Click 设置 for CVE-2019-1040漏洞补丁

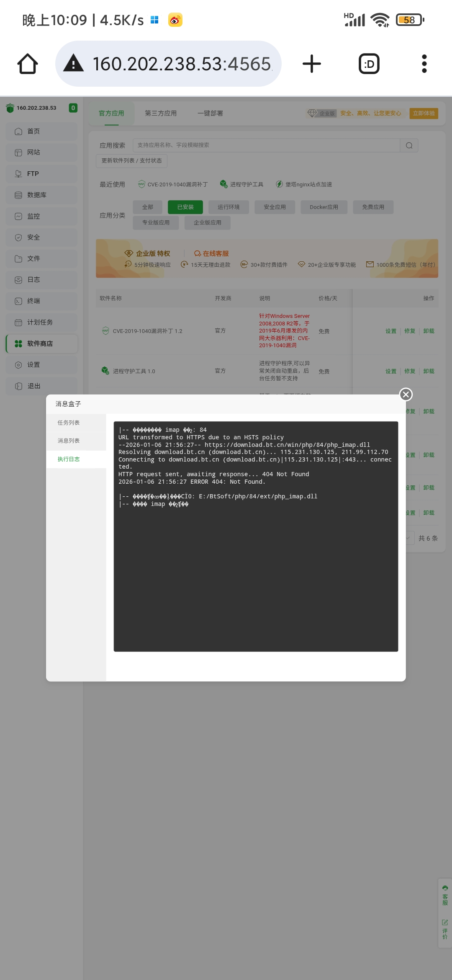[391, 331]
